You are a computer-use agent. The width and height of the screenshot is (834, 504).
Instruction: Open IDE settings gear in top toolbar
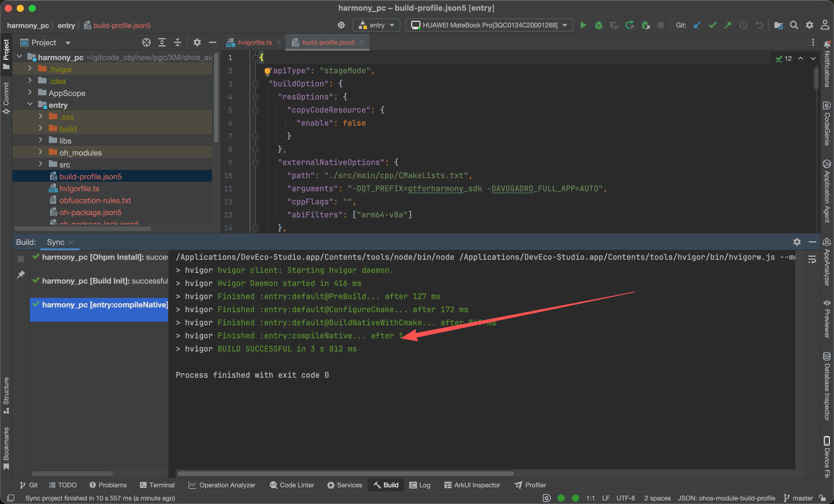click(809, 25)
